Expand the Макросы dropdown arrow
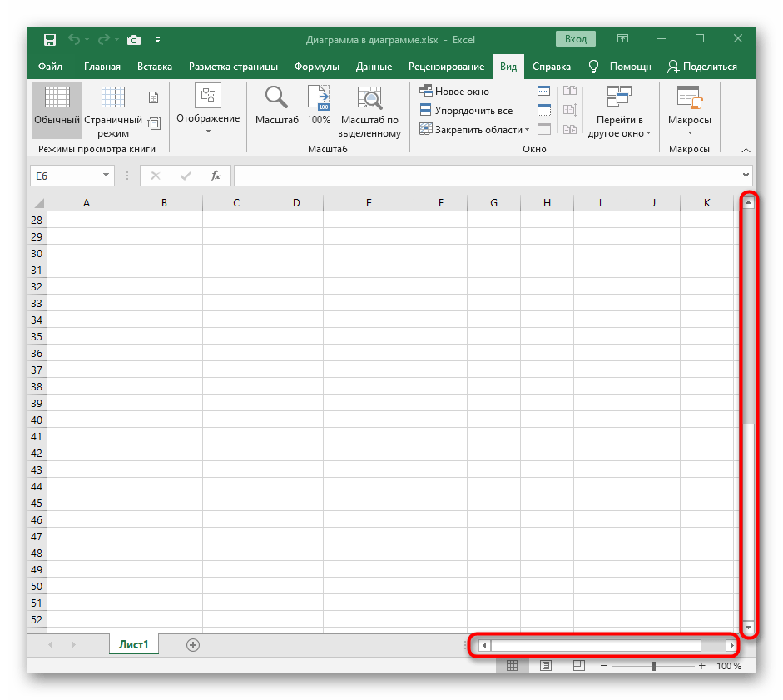This screenshot has width=783, height=700. coord(690,133)
